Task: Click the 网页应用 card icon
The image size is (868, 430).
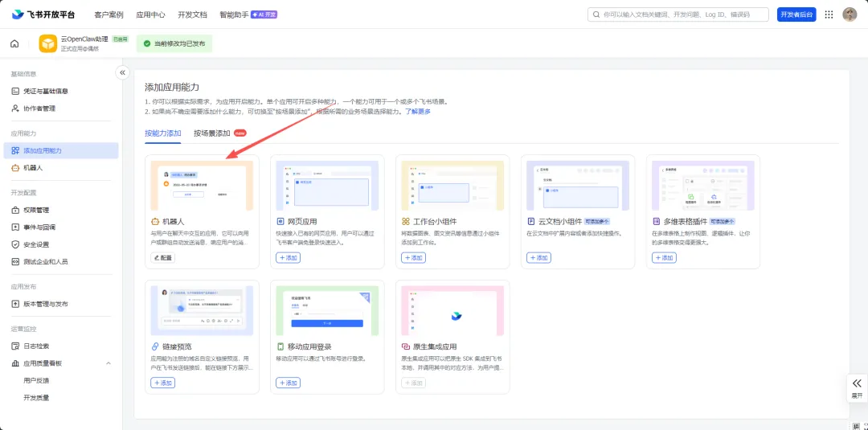Action: [280, 221]
